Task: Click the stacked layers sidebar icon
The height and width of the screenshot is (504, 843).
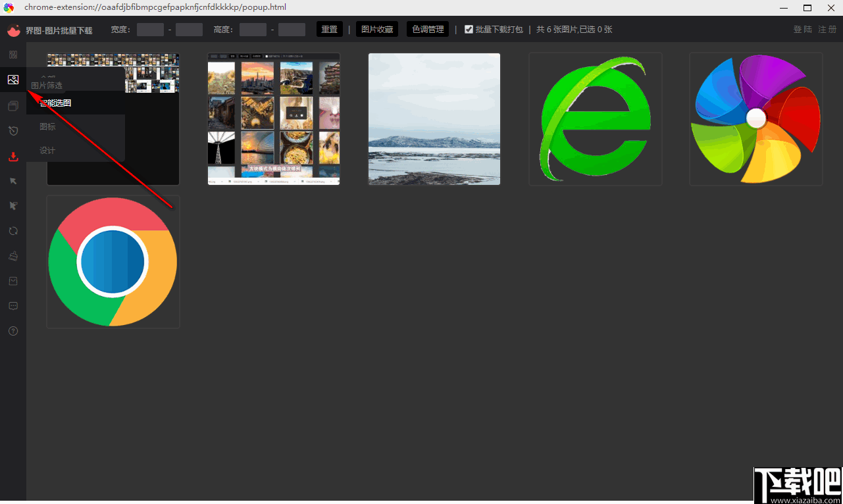Action: (13, 106)
